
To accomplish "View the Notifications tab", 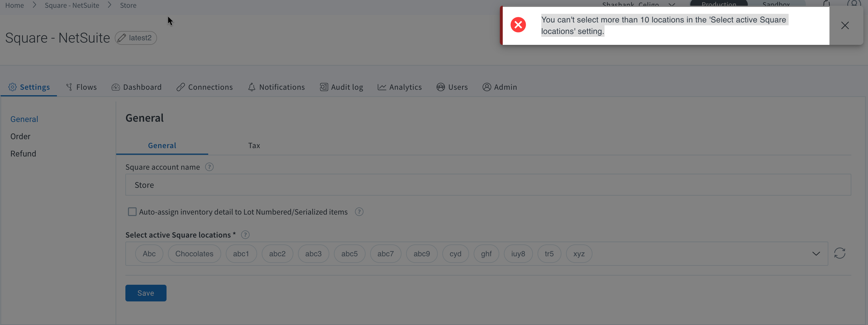I will pyautogui.click(x=276, y=87).
